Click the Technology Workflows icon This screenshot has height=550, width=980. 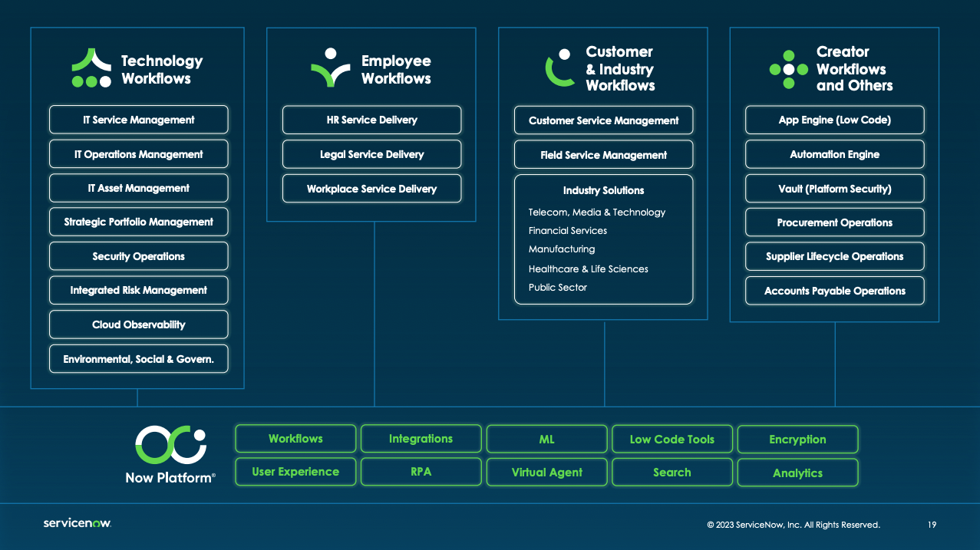[91, 68]
